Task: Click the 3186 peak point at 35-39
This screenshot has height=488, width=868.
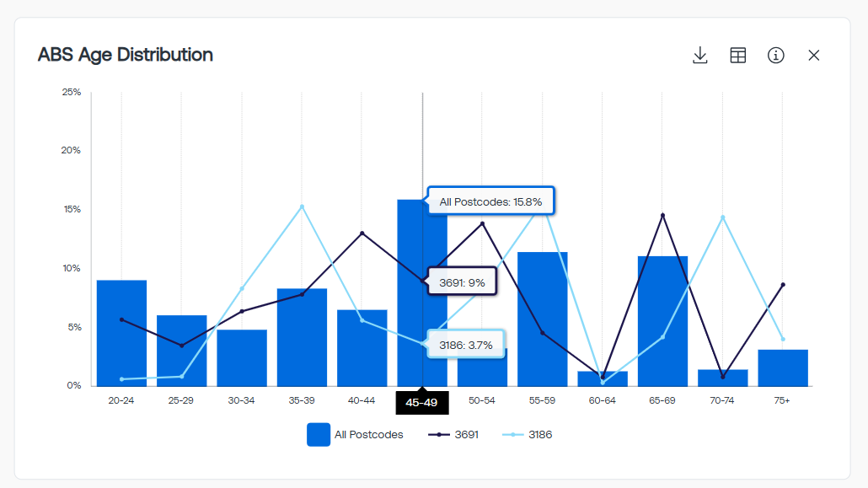Action: pos(302,206)
